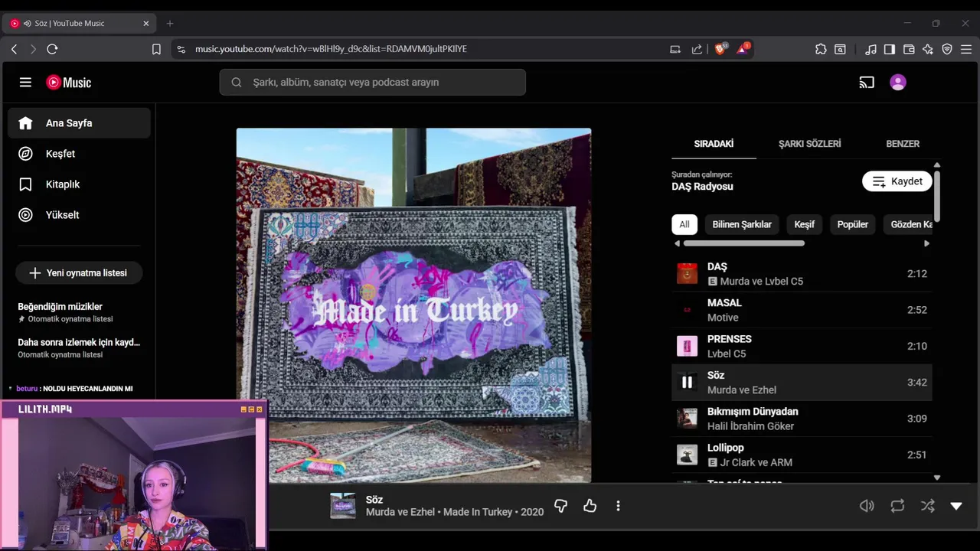Click chip scrollbar left arrow
980x551 pixels.
pos(677,243)
